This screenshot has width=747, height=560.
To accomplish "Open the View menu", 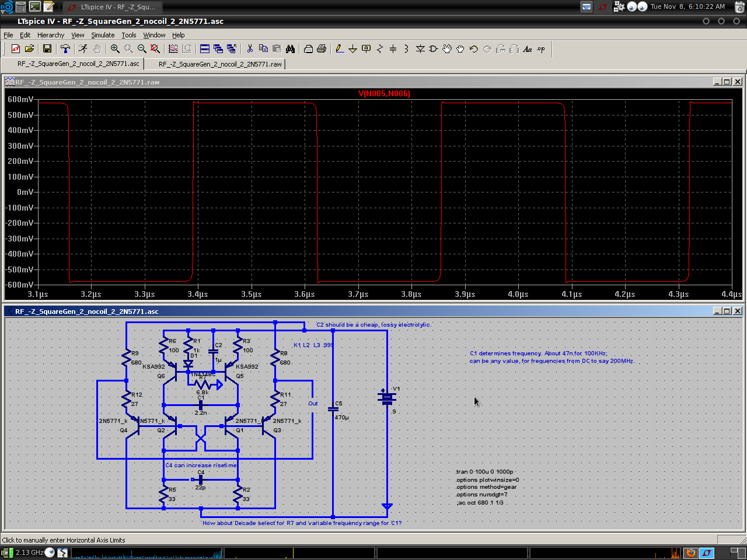I will [78, 35].
